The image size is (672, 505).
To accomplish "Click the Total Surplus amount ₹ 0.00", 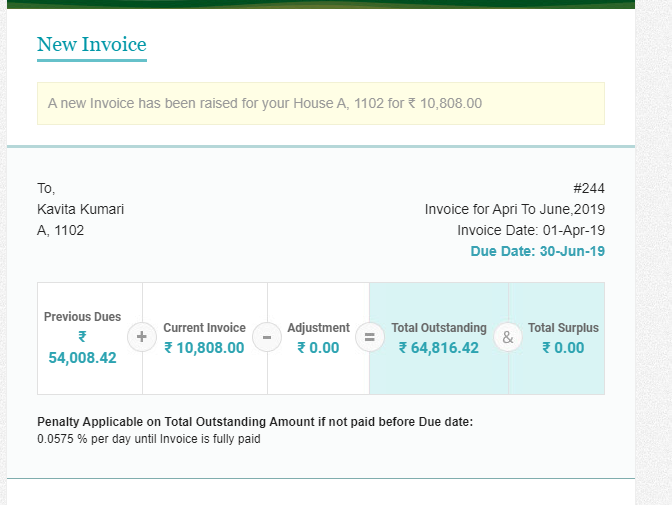I will [562, 348].
